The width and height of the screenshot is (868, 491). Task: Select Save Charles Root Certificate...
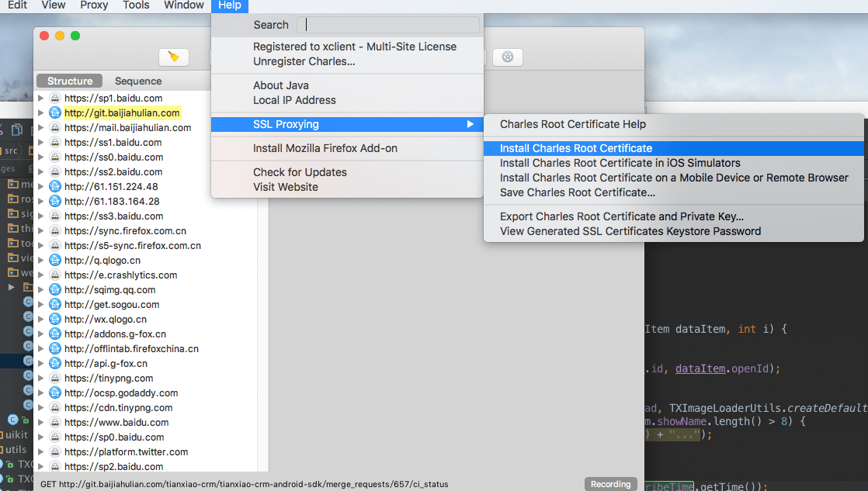click(674, 192)
